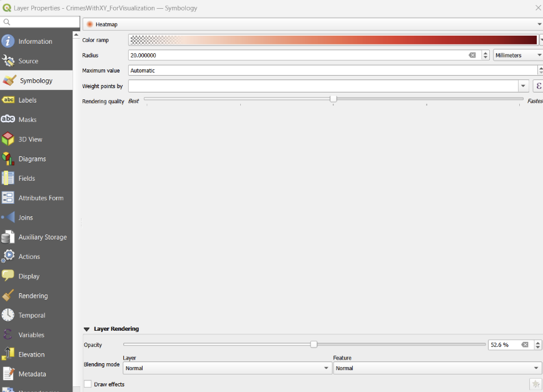The image size is (543, 392).
Task: Select the Diagrams sidebar icon
Action: click(8, 159)
